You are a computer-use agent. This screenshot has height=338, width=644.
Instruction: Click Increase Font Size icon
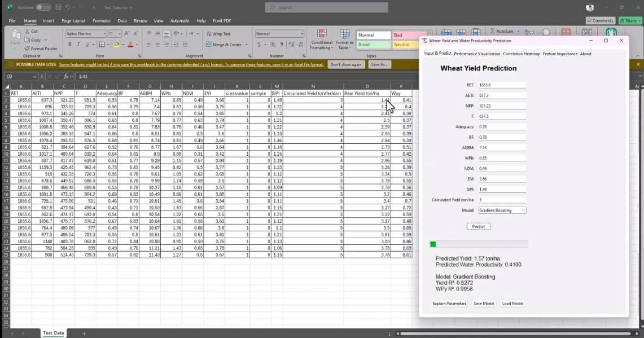(127, 34)
